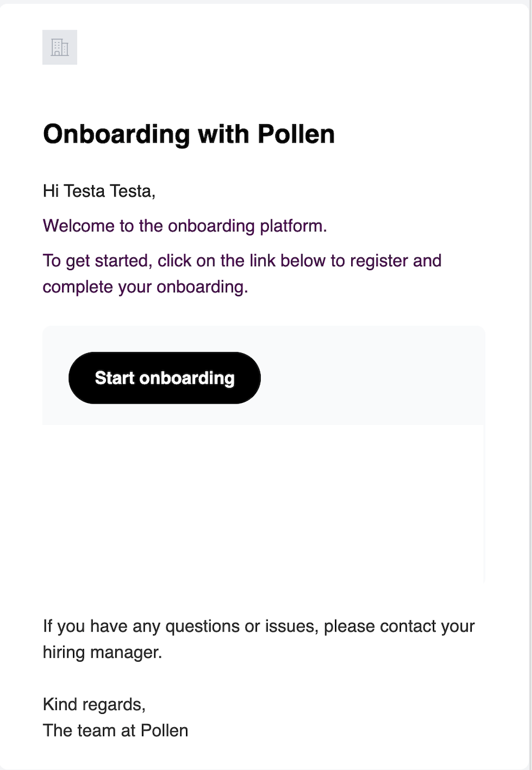Click the words hiring manager
The width and height of the screenshot is (532, 770).
point(102,652)
